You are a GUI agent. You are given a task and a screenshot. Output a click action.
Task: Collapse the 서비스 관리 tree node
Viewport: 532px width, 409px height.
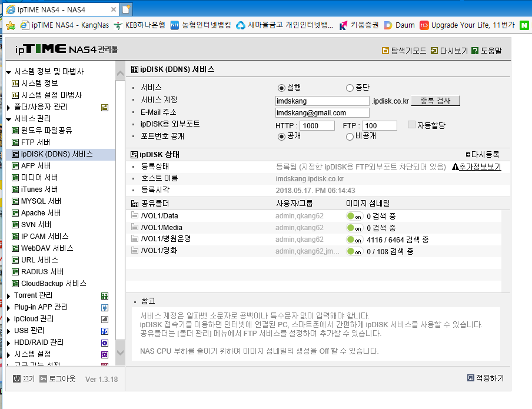pyautogui.click(x=9, y=119)
